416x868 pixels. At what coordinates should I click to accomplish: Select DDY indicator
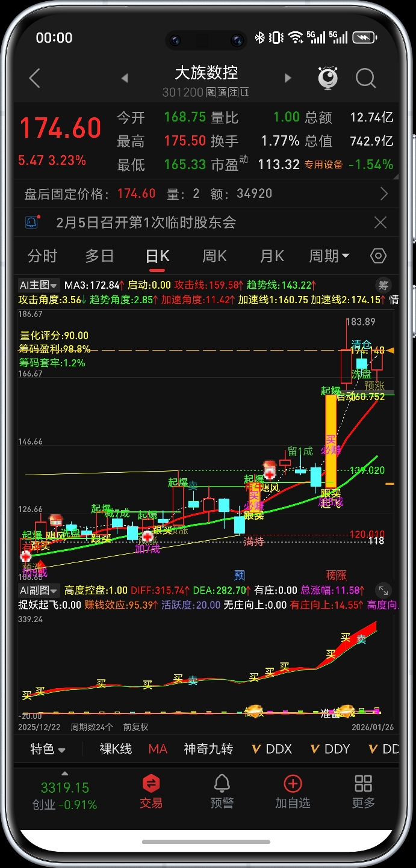[330, 749]
